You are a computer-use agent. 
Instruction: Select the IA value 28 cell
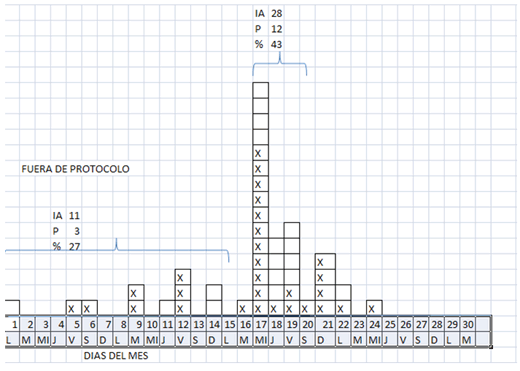[276, 13]
